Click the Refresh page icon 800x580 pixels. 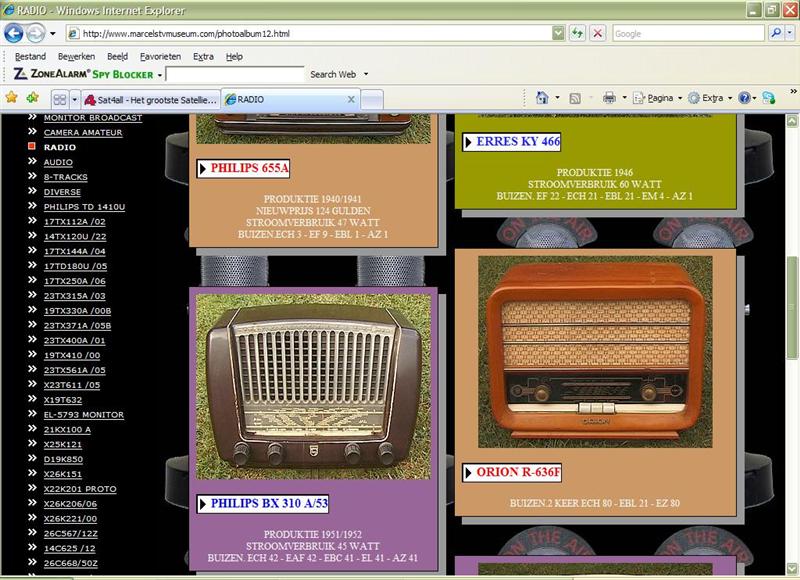point(577,34)
